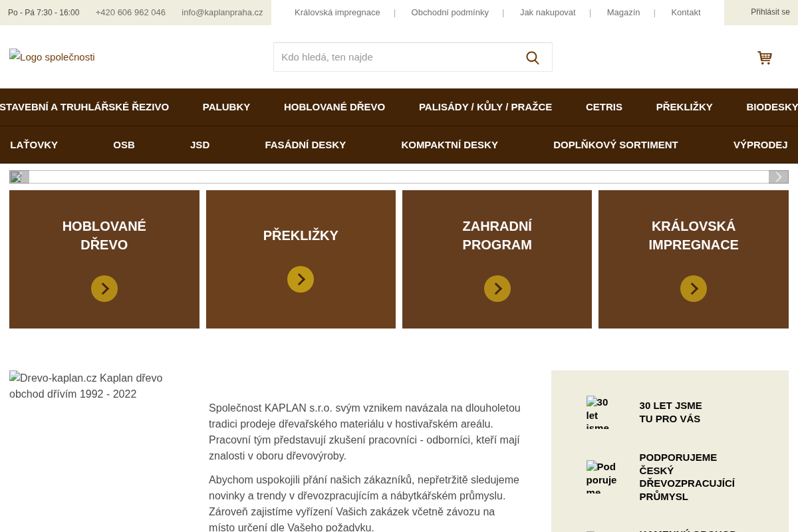The image size is (798, 532).
Task: Click the info@kaplanpraha.cz email link
Action: 222,13
